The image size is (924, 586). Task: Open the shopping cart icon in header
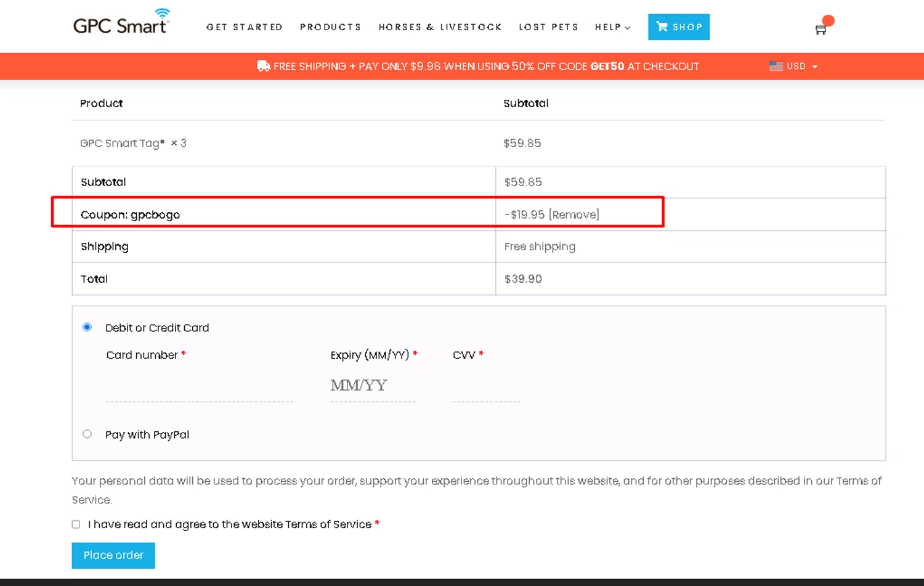point(821,29)
